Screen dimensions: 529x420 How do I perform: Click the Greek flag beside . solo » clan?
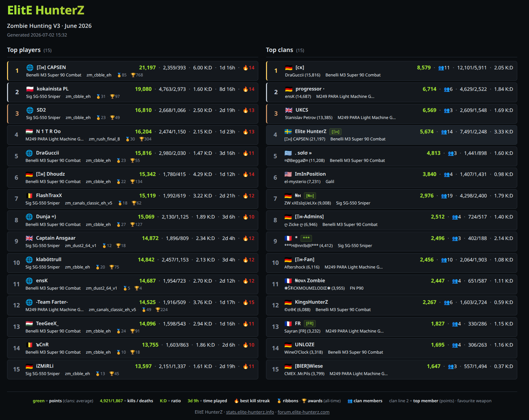tap(288, 153)
